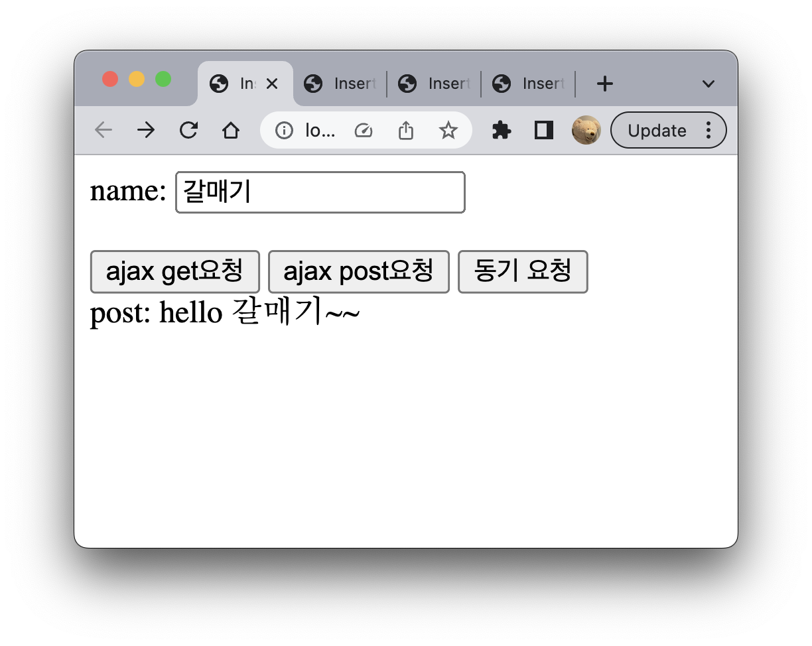The image size is (812, 646).
Task: Toggle the side panel icon
Action: (544, 131)
